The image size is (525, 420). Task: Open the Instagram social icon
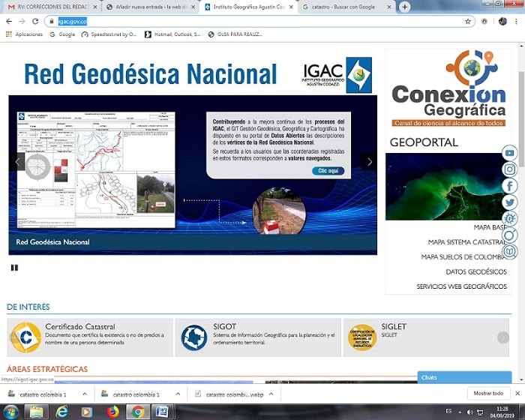pyautogui.click(x=509, y=169)
